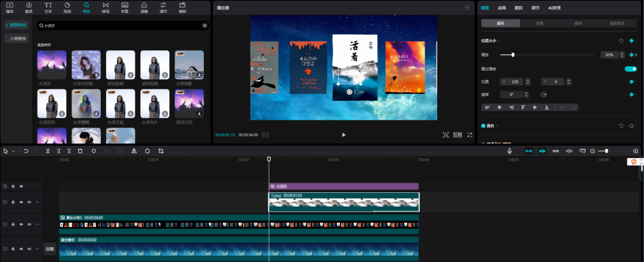Download the 水波流动 effect
This screenshot has height=262, width=644.
point(61,114)
